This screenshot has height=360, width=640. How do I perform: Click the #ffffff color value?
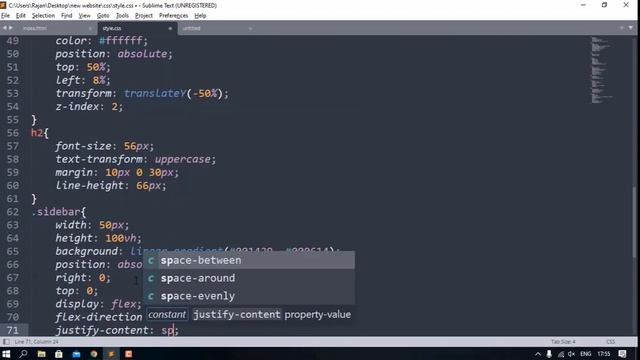tap(121, 40)
